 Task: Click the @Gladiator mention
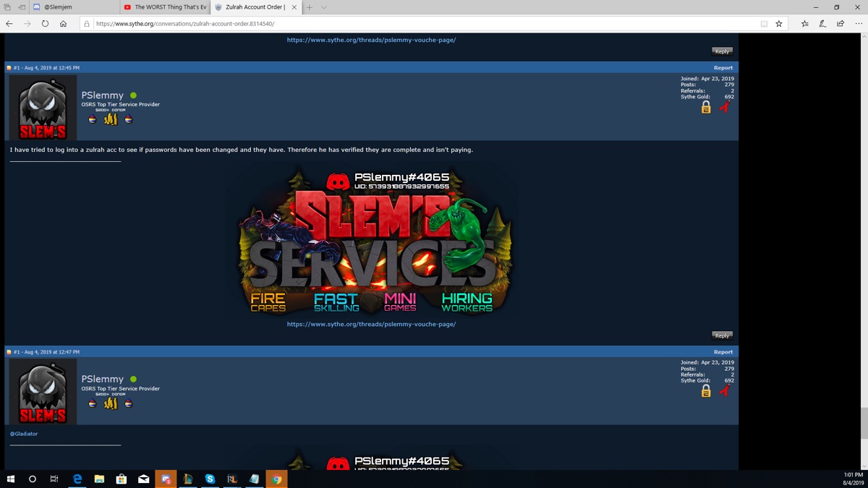[x=24, y=434]
